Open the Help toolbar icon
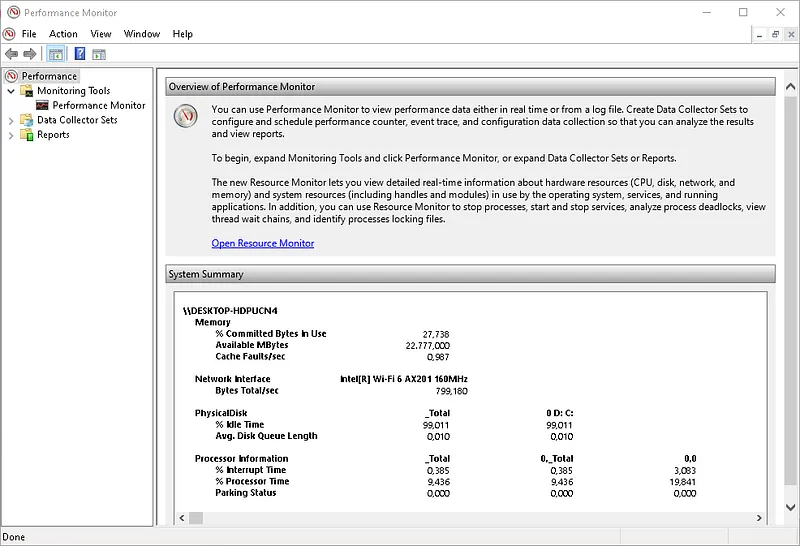The image size is (800, 546). click(x=80, y=54)
